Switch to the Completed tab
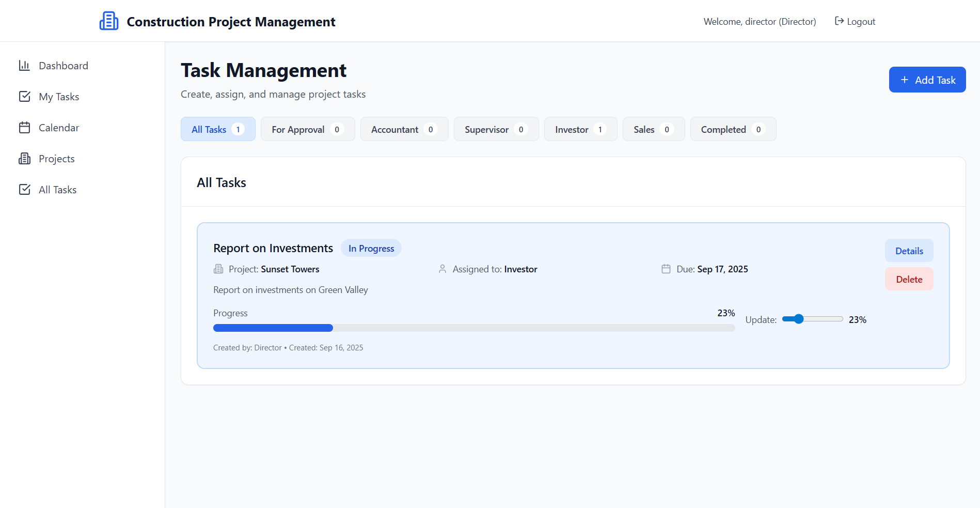Viewport: 980px width, 508px height. coord(732,129)
